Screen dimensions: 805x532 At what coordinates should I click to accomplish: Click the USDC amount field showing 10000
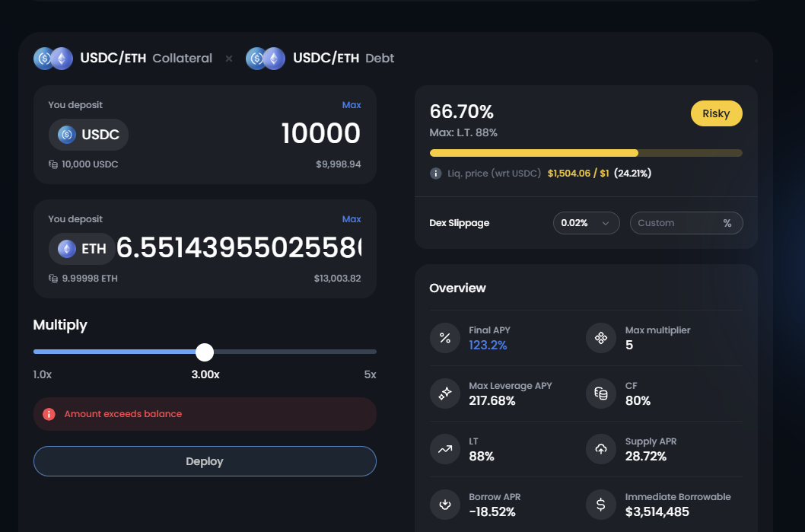click(321, 133)
